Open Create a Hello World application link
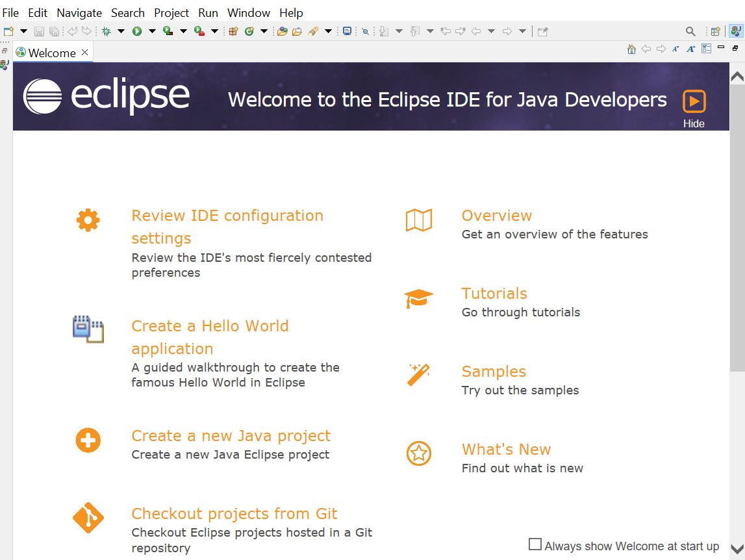Viewport: 745px width, 560px height. [210, 337]
